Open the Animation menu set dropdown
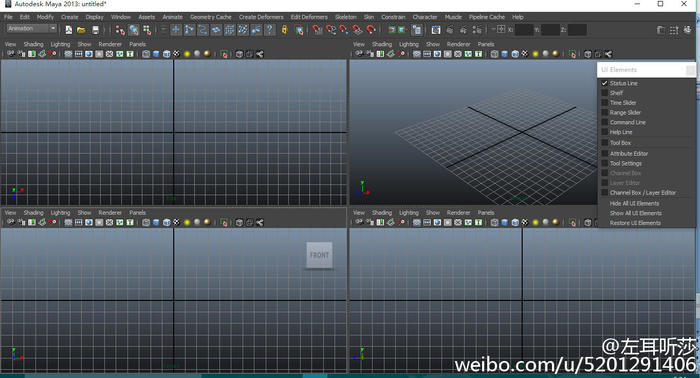The height and width of the screenshot is (378, 700). pos(31,29)
